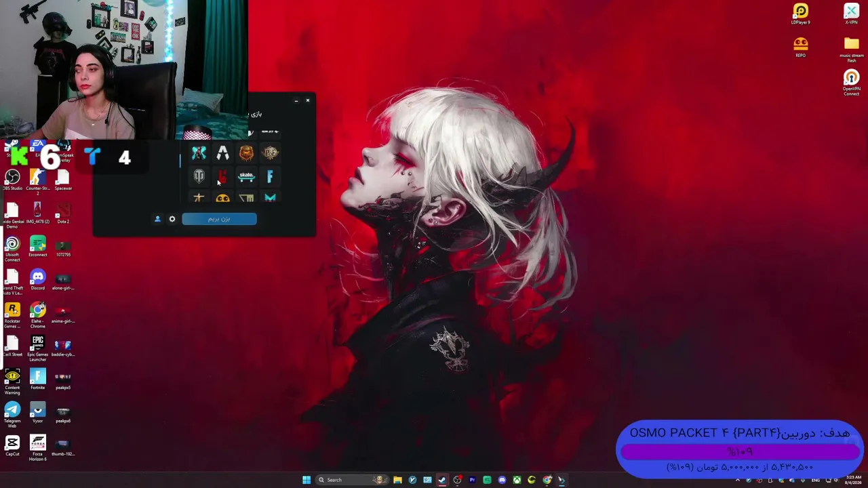This screenshot has width=868, height=488.
Task: Minimize the game launcher window
Action: coord(296,100)
